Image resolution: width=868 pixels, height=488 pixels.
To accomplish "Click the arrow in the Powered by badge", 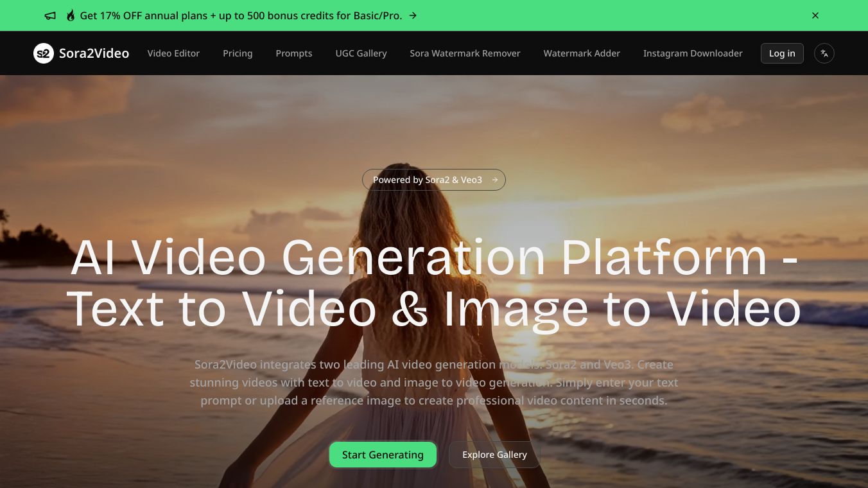I will tap(494, 180).
